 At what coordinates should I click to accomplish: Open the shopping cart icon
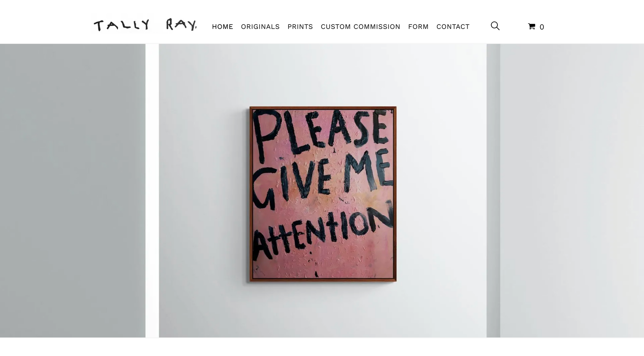point(532,26)
